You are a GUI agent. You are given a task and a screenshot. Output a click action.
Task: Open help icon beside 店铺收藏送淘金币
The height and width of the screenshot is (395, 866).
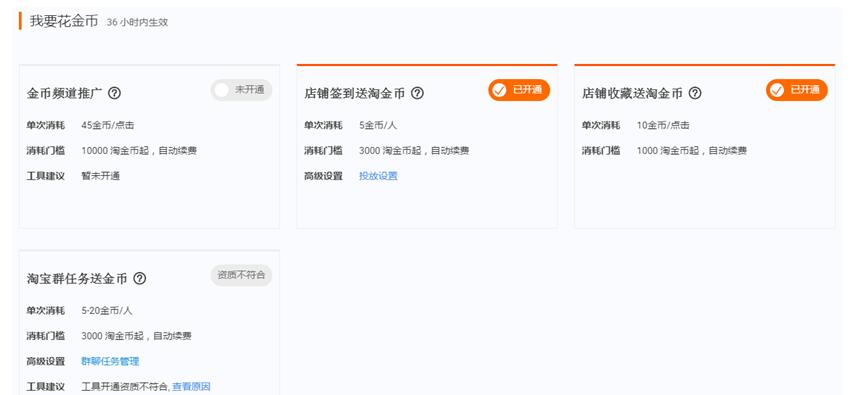[x=695, y=93]
